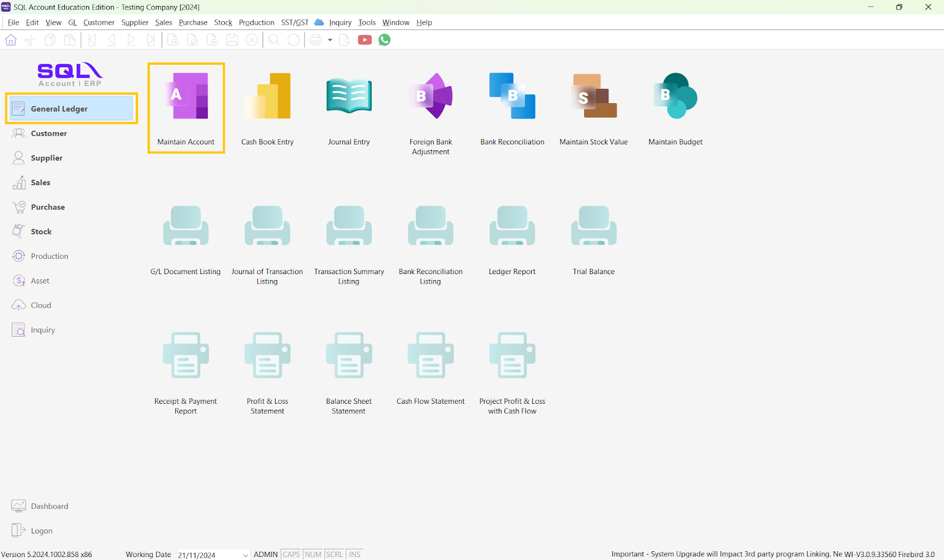
Task: Open the Working Date dropdown
Action: 245,555
